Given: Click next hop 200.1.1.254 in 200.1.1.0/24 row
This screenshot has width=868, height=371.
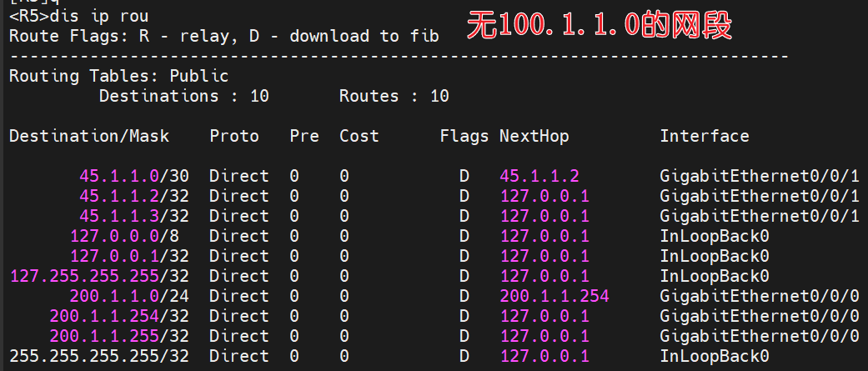Looking at the screenshot, I should point(554,296).
